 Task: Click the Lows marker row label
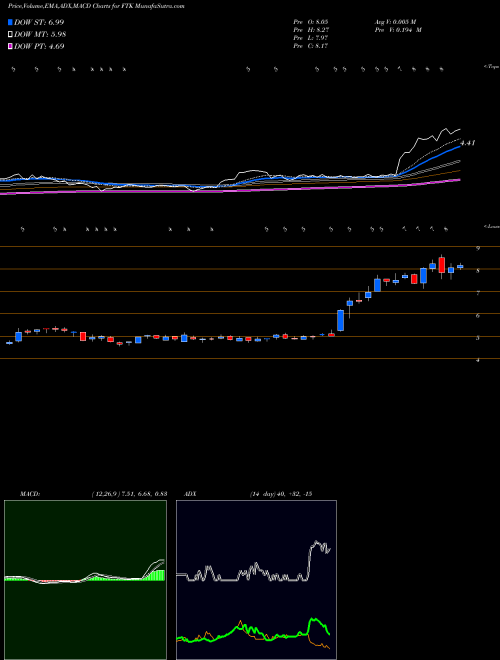click(x=491, y=226)
